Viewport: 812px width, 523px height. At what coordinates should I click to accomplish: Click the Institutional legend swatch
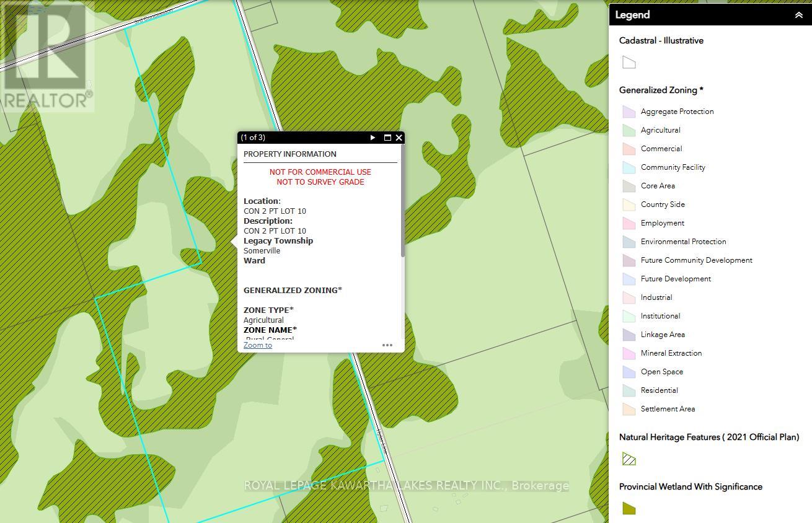[629, 316]
